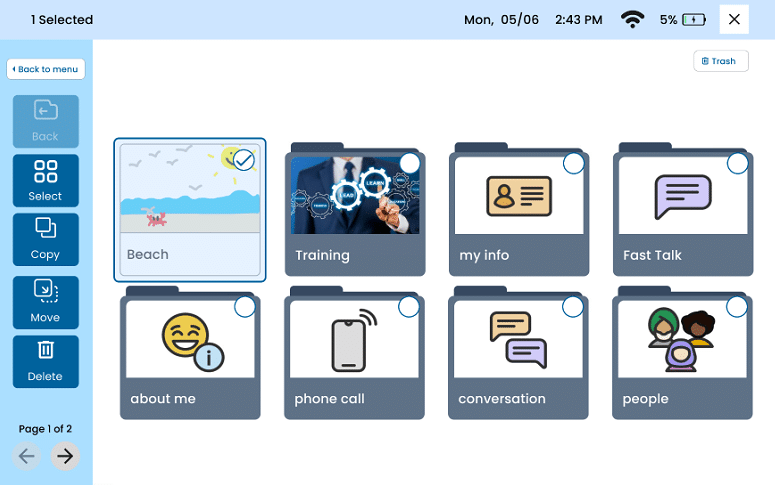The height and width of the screenshot is (485, 775).
Task: Tick the phone call folder checkbox
Action: [x=409, y=307]
